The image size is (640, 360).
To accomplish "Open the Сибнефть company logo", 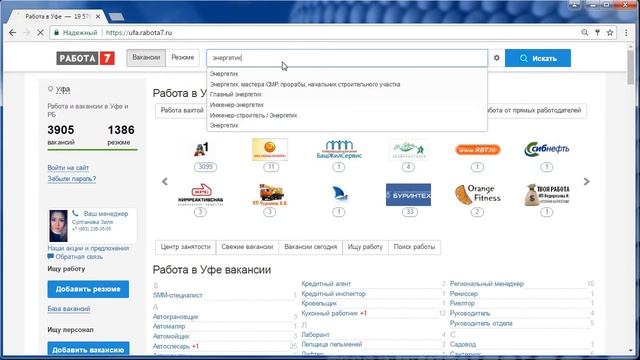I will [547, 149].
